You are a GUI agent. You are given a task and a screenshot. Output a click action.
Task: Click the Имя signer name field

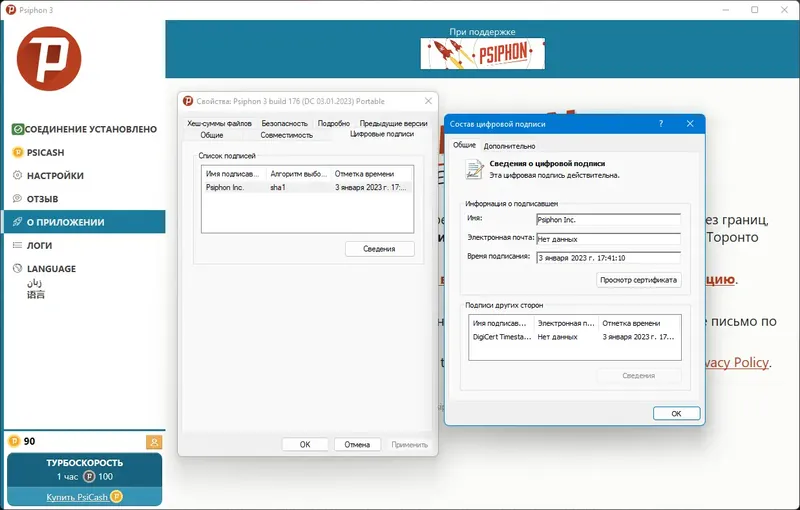608,220
